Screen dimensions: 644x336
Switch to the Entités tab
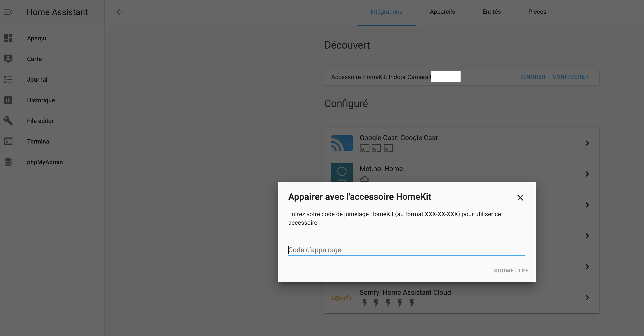491,12
